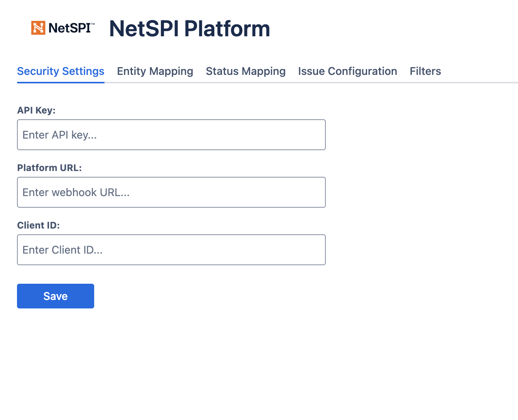Click the blue underline beneath Security Settings
Viewport: 518px width, 420px height.
[61, 82]
